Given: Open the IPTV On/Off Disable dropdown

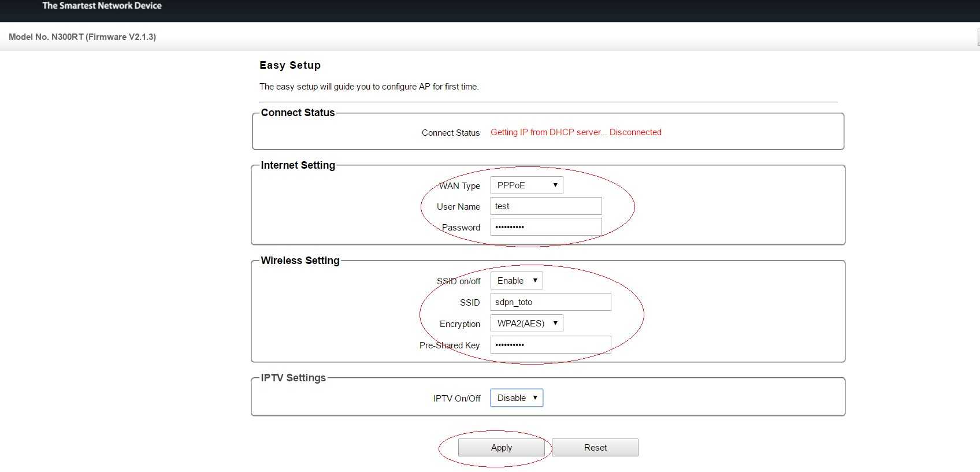Looking at the screenshot, I should pyautogui.click(x=517, y=398).
